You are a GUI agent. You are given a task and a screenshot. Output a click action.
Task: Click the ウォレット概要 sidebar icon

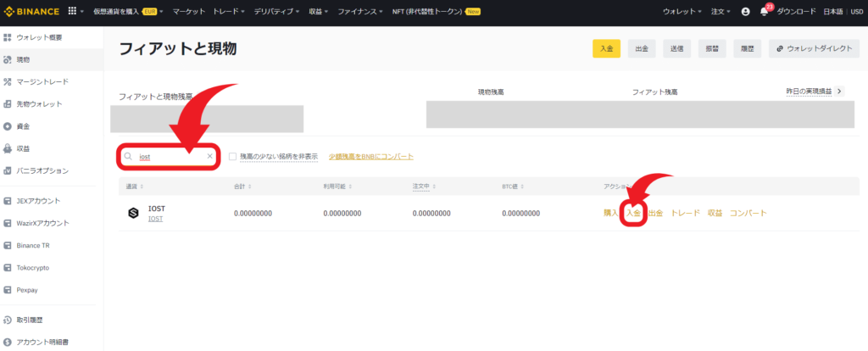7,37
